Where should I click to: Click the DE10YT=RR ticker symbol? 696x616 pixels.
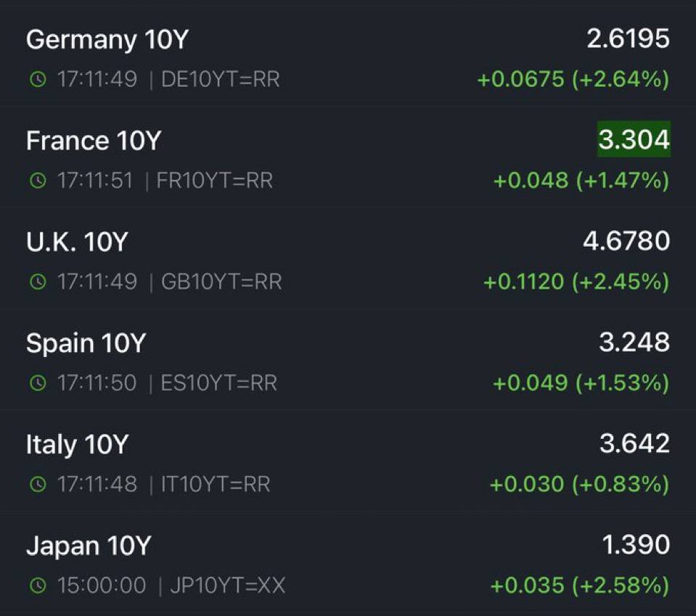pyautogui.click(x=220, y=80)
